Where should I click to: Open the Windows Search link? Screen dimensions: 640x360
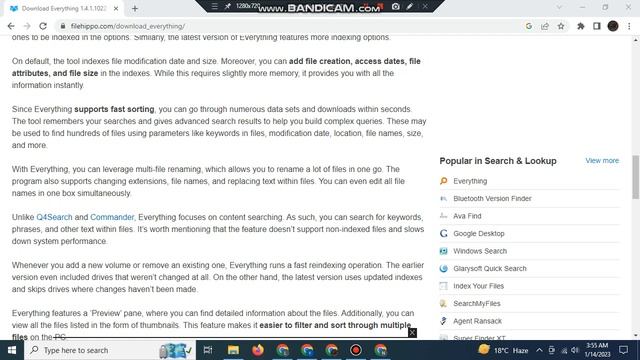[480, 251]
